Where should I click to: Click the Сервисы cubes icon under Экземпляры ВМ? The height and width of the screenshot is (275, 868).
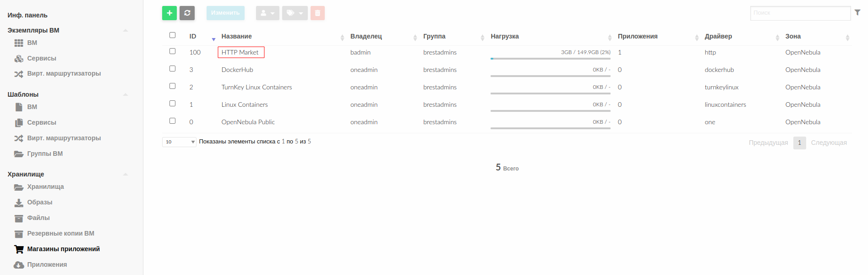[x=19, y=59]
